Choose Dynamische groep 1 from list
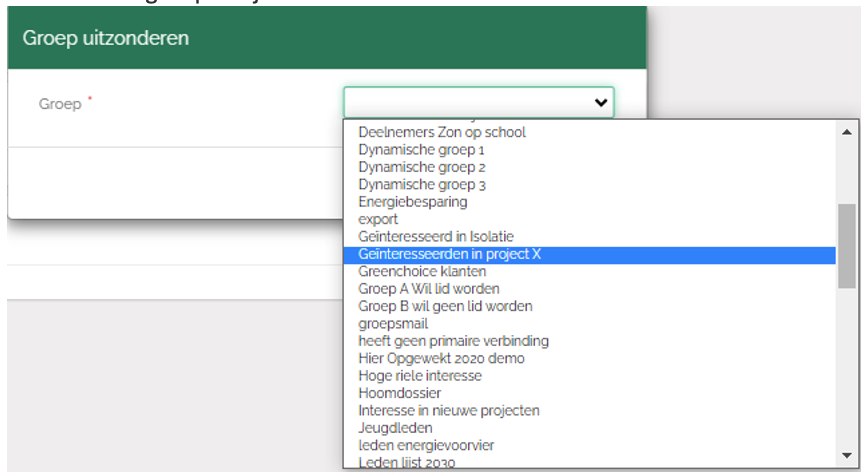Viewport: 867px width, 476px height. pos(421,150)
